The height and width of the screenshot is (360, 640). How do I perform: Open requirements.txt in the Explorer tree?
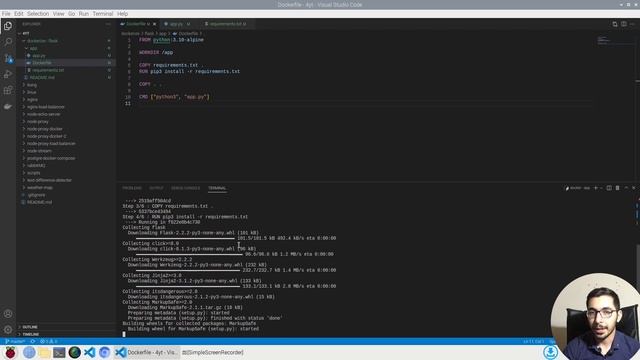tap(65, 70)
